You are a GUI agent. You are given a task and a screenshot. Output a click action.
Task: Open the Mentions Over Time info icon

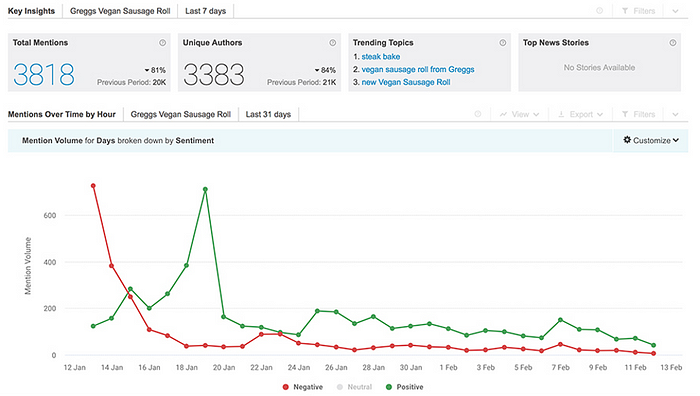(x=478, y=114)
